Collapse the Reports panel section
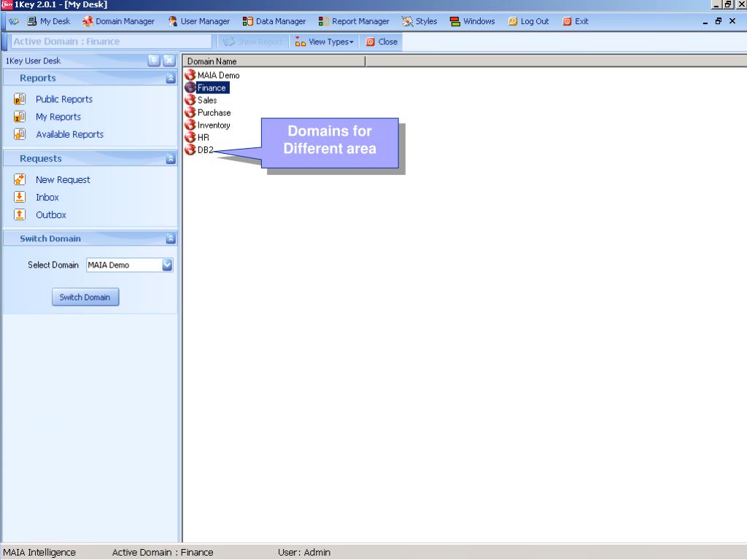This screenshot has height=560, width=747. 170,78
